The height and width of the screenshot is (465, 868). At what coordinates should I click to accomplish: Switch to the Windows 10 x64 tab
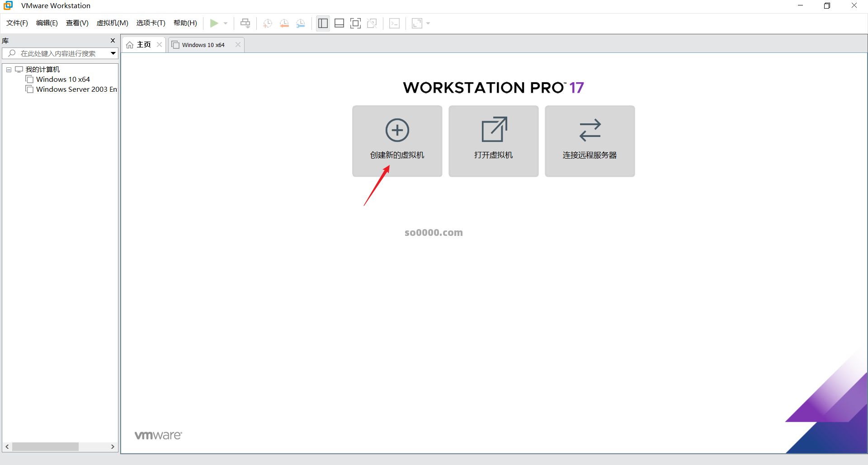[203, 45]
